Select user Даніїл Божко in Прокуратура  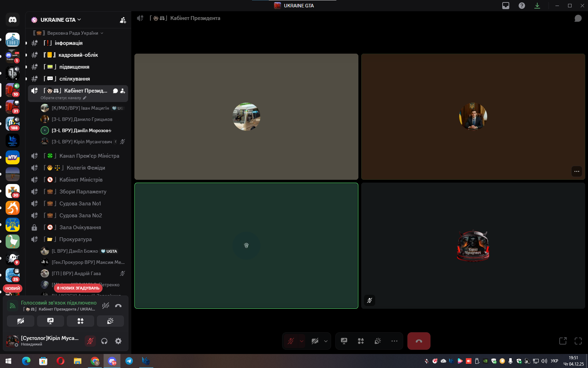point(83,251)
